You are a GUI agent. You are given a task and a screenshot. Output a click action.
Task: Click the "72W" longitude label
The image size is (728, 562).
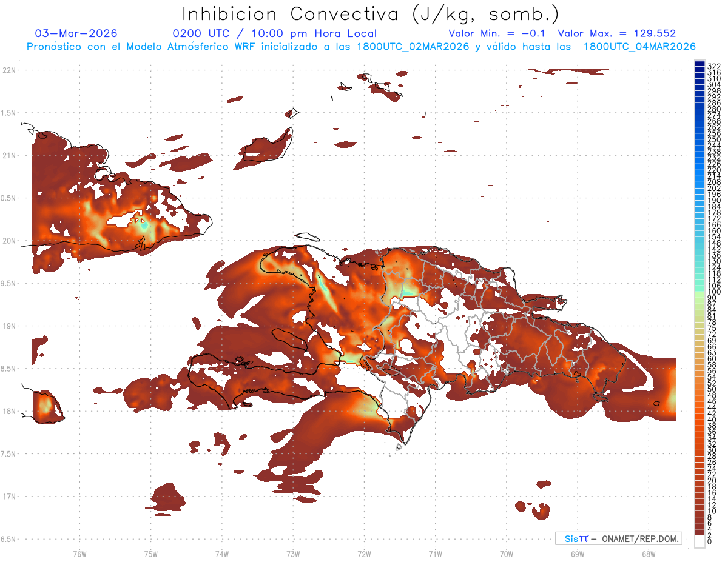pos(364,554)
